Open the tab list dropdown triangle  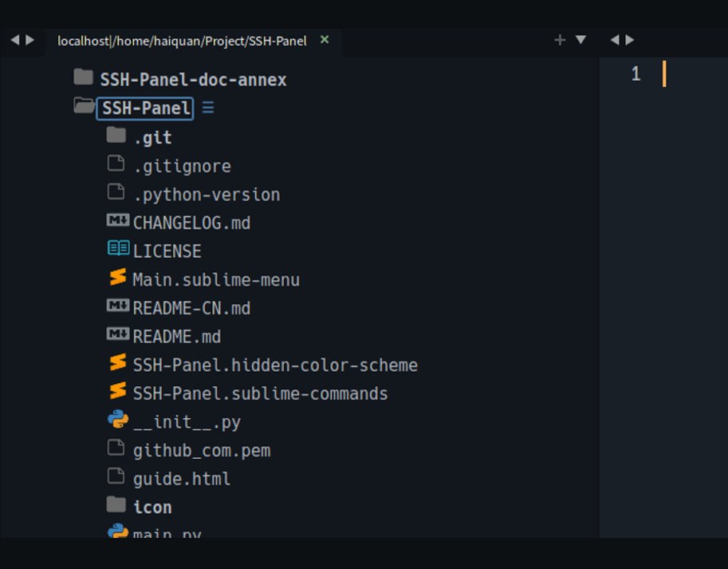coord(580,39)
